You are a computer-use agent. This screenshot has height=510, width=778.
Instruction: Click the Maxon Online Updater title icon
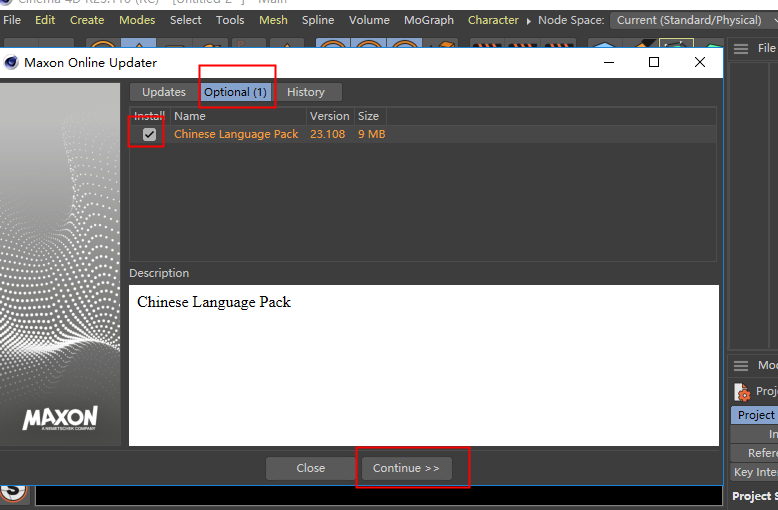tap(12, 62)
